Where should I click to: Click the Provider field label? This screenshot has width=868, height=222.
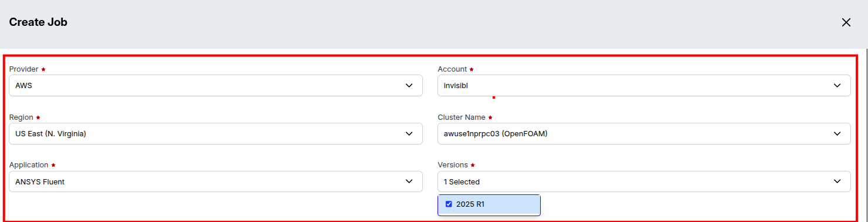tap(24, 69)
